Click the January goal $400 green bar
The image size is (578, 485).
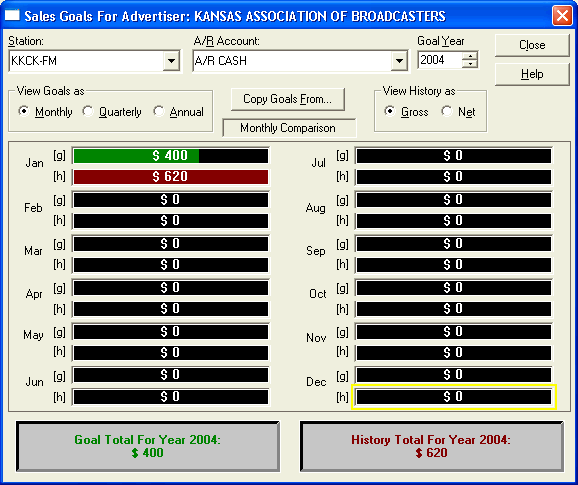click(171, 156)
